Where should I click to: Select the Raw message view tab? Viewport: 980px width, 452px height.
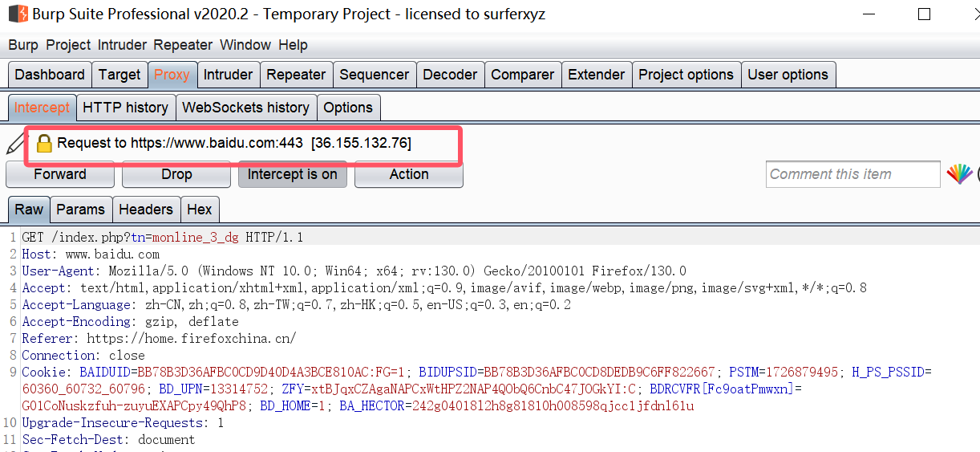(29, 210)
